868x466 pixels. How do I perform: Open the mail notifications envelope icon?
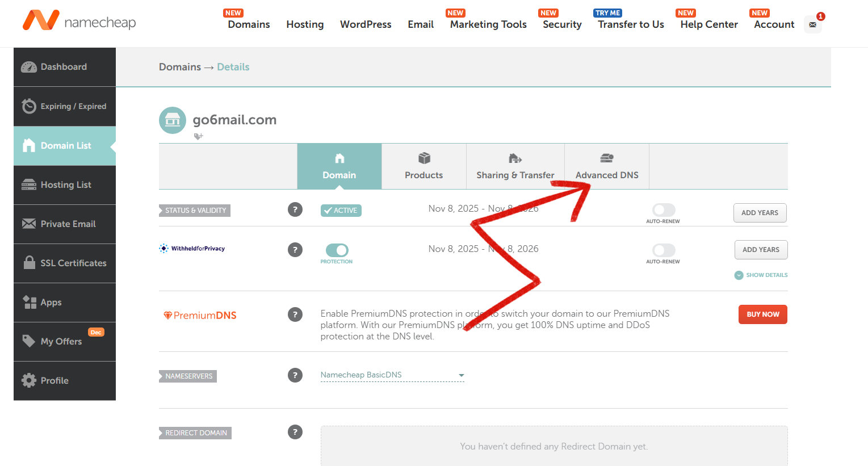tap(812, 24)
